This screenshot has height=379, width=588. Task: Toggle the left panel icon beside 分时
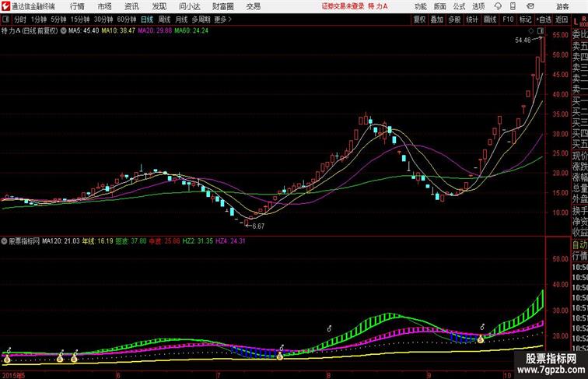[x=5, y=19]
